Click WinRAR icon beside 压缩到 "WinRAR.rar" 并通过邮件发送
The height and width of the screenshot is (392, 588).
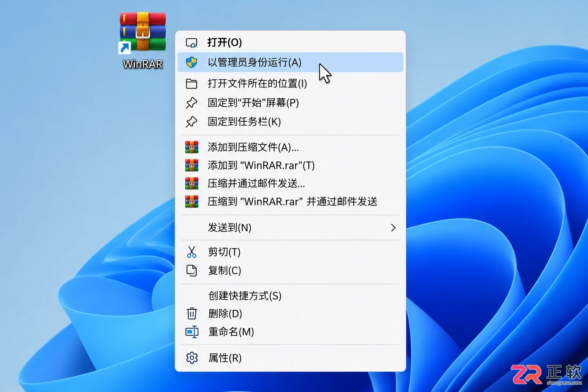[192, 202]
